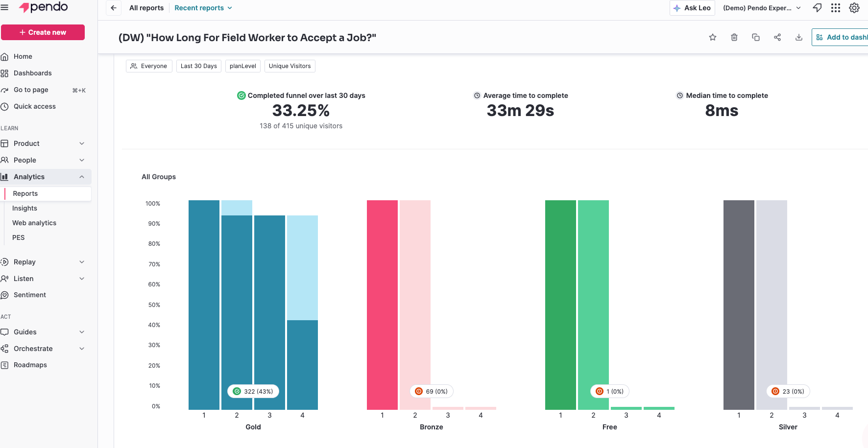Viewport: 868px width, 448px height.
Task: Open the (Demo) Pendo Experience account dropdown
Action: [762, 8]
